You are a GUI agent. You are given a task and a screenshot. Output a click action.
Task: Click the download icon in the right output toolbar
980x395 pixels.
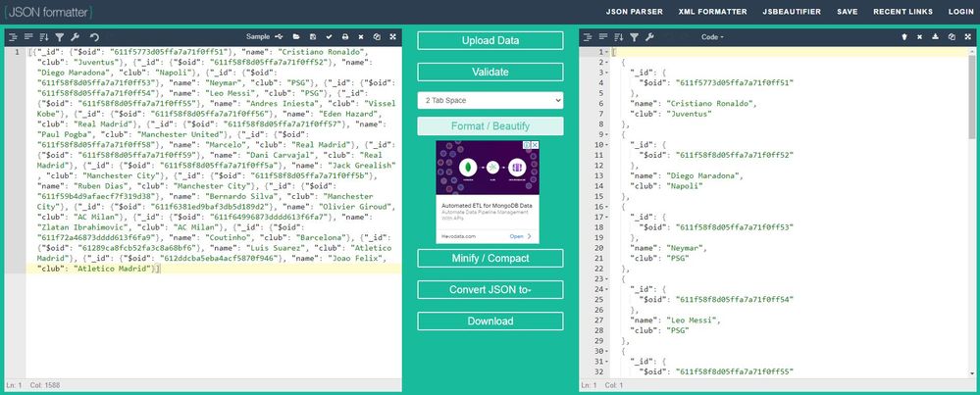936,37
